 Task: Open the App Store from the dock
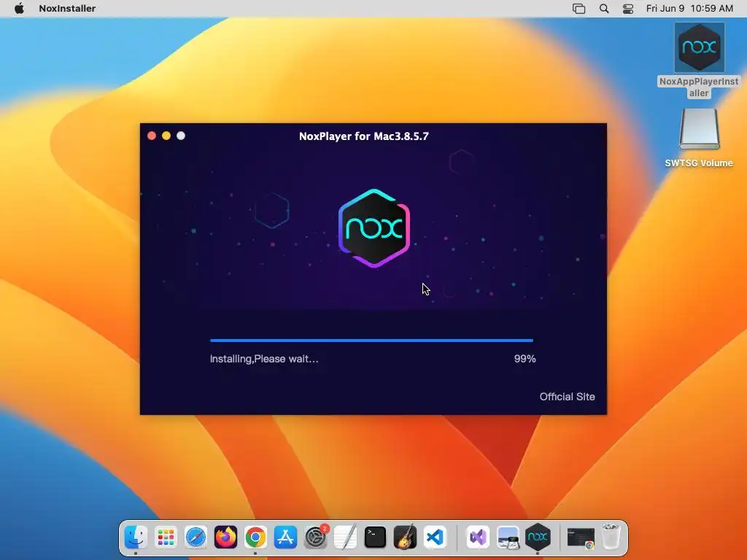285,537
